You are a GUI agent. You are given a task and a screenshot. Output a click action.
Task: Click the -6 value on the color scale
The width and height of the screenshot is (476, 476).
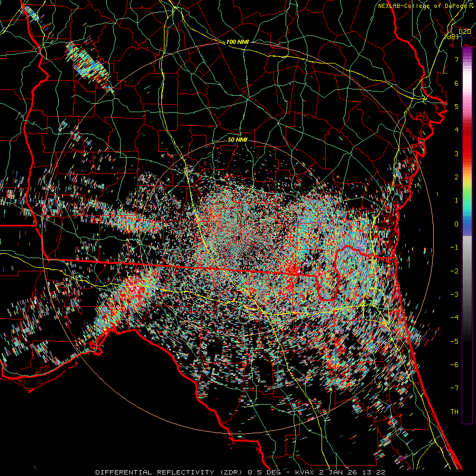tap(454, 365)
